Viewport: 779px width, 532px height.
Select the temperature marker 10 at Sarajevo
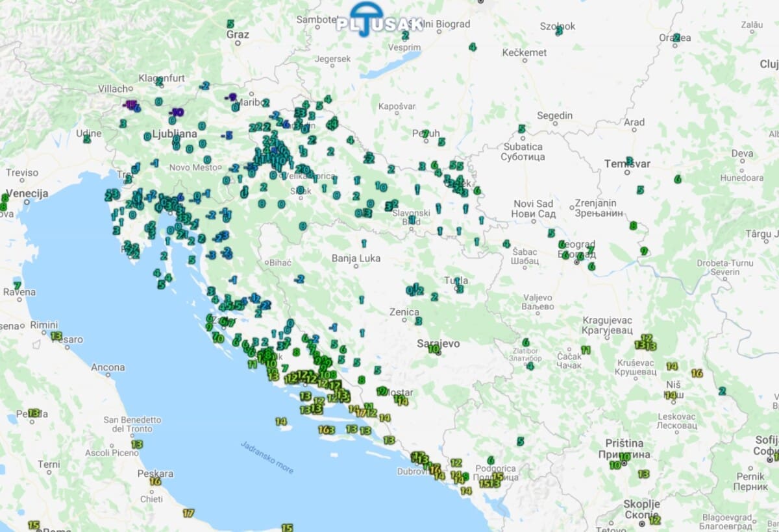433,349
